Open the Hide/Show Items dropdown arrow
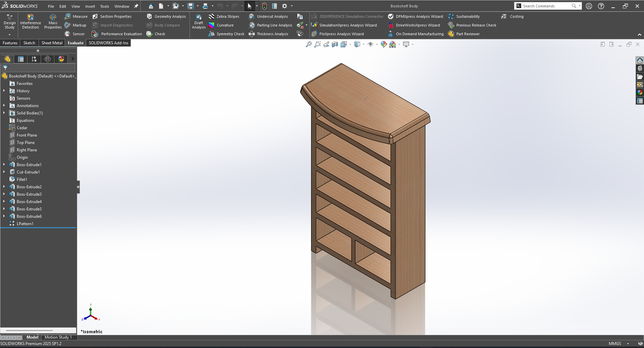This screenshot has width=644, height=348. coord(377,44)
